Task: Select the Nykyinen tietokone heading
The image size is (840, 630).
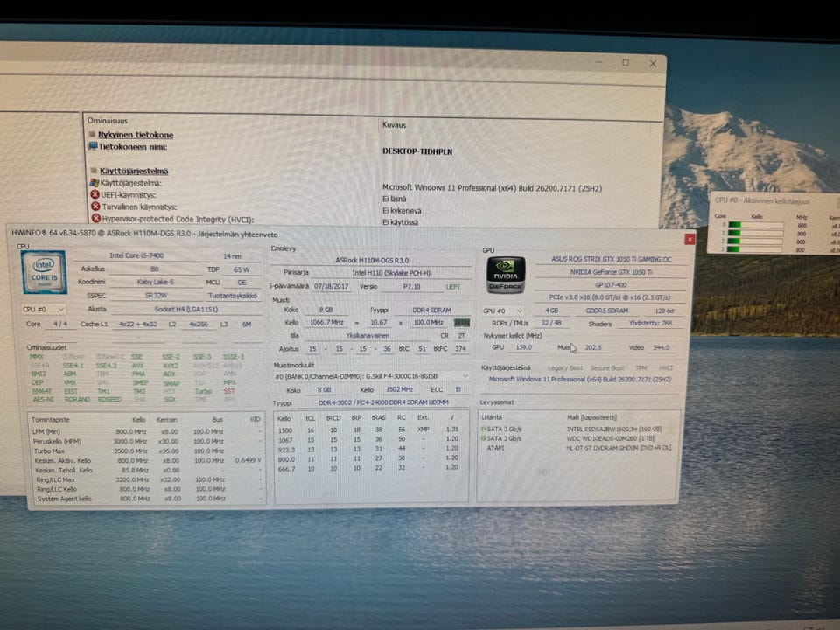Action: (136, 135)
